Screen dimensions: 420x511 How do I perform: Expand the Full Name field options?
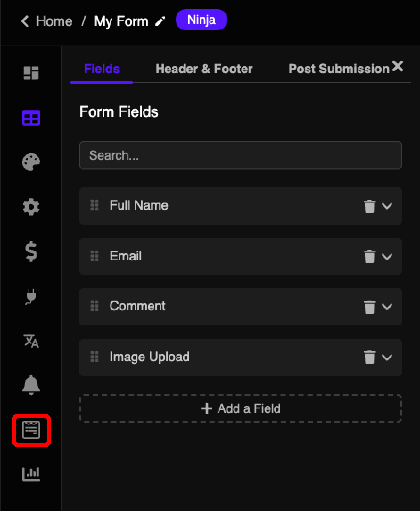point(387,206)
